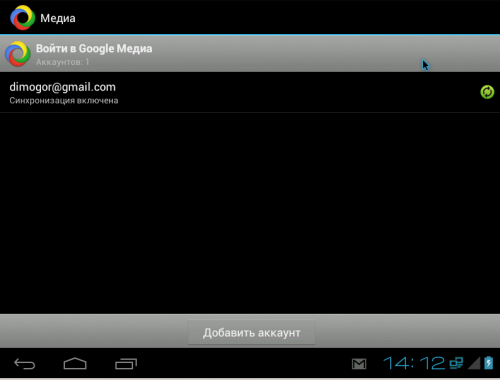Tap the Медиа title text
500x380 pixels.
(x=58, y=18)
